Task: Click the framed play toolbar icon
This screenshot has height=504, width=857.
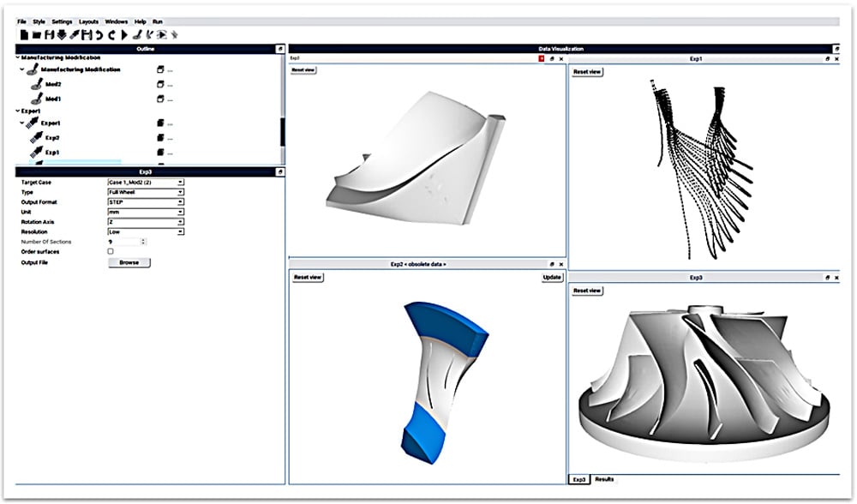Action: tap(162, 35)
